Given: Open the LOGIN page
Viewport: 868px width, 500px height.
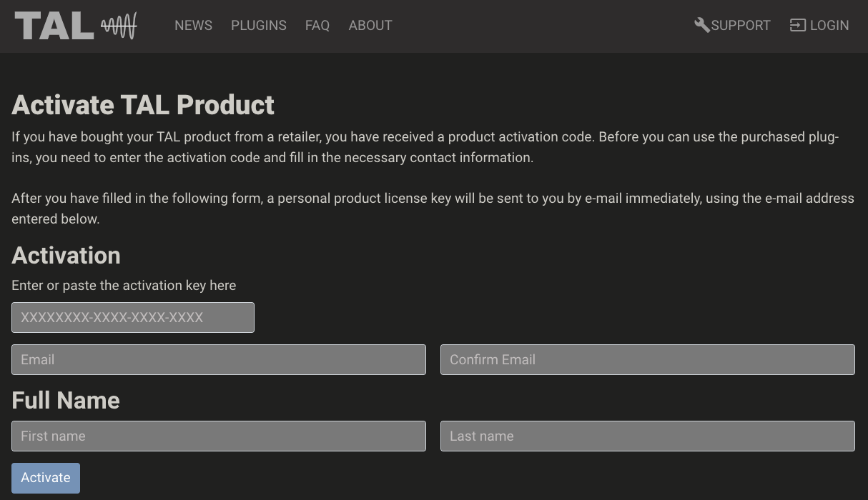Looking at the screenshot, I should [x=829, y=25].
